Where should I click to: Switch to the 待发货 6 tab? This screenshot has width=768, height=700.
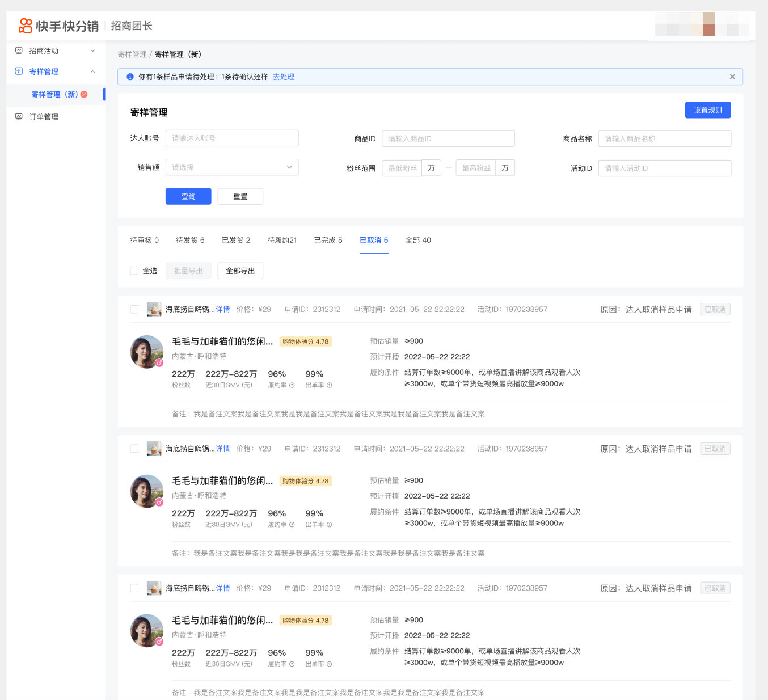190,240
